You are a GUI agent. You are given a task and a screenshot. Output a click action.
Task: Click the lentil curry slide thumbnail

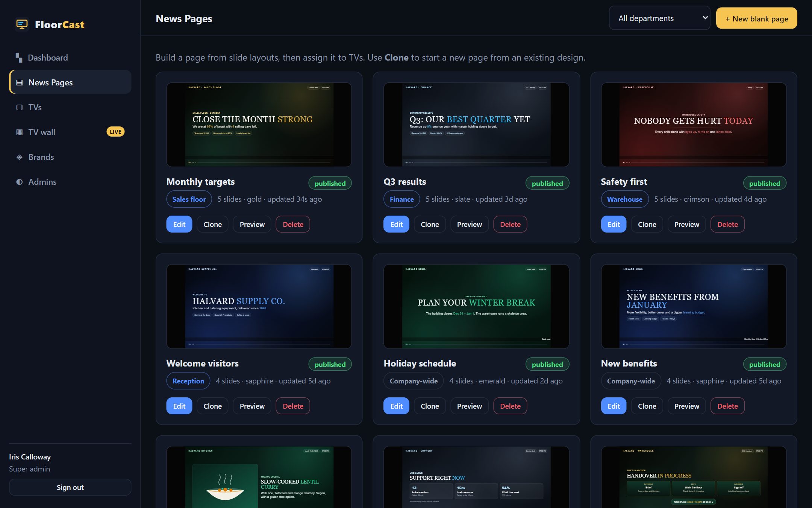259,477
